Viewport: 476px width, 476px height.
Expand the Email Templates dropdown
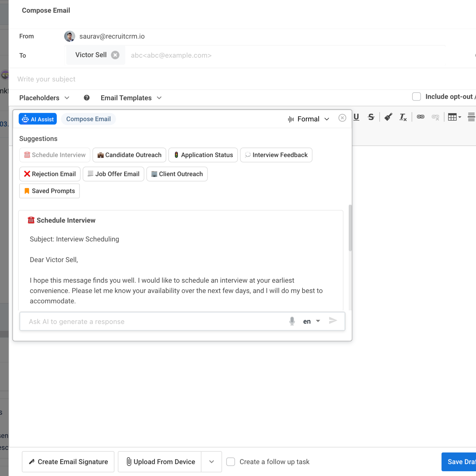coord(131,98)
